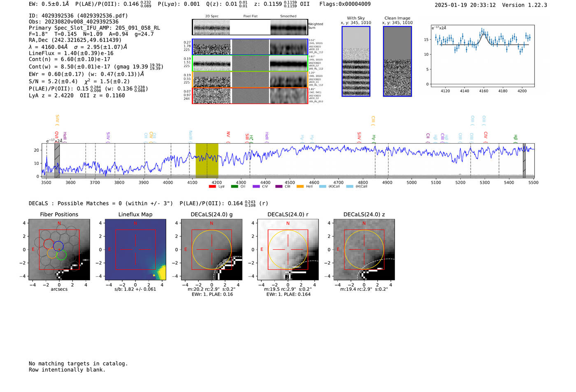Click the hatched gray band near 3540 Å
Image resolution: width=576 pixels, height=392 pixels.
pos(57,160)
